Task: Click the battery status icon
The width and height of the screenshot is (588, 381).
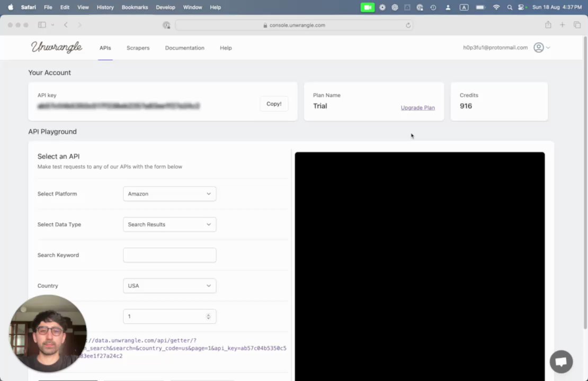Action: (480, 7)
